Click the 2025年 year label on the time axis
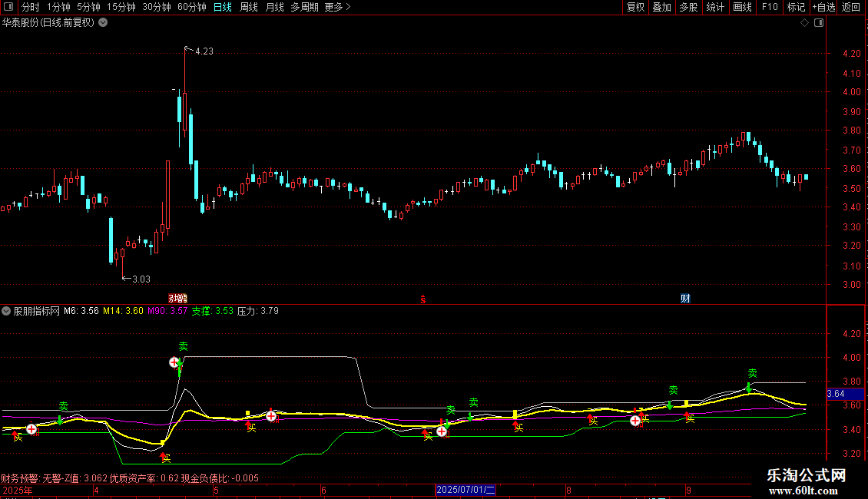The width and height of the screenshot is (868, 499). (18, 490)
